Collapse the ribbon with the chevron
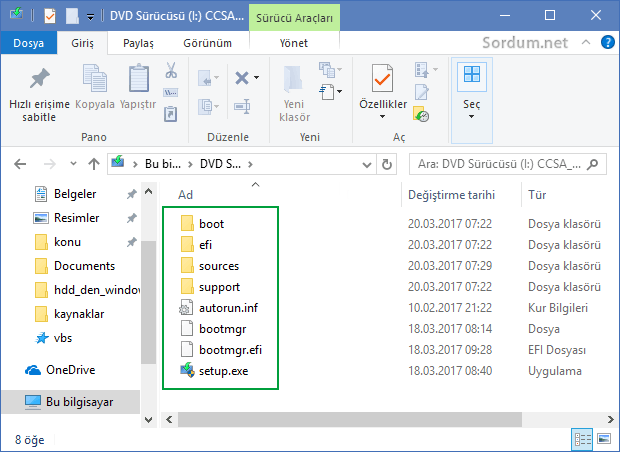Viewport: 620px width, 452px height. 586,42
